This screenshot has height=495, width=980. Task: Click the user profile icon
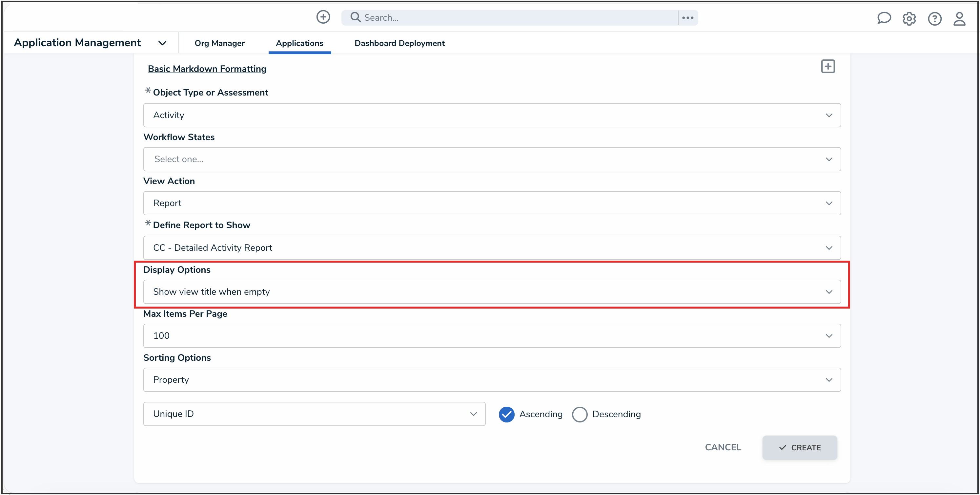[959, 19]
